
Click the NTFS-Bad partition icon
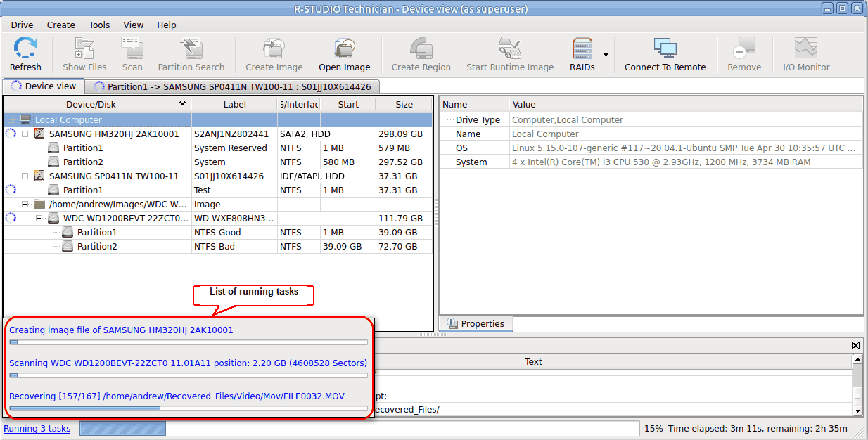coord(68,246)
